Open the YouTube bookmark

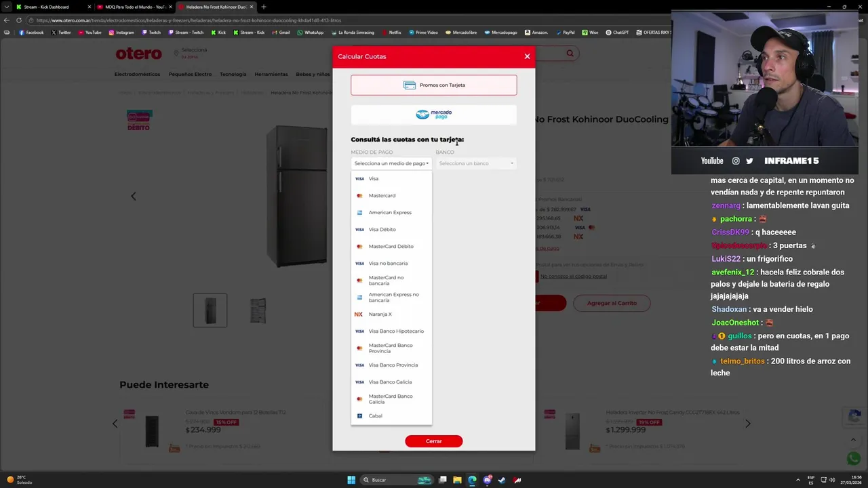tap(90, 33)
